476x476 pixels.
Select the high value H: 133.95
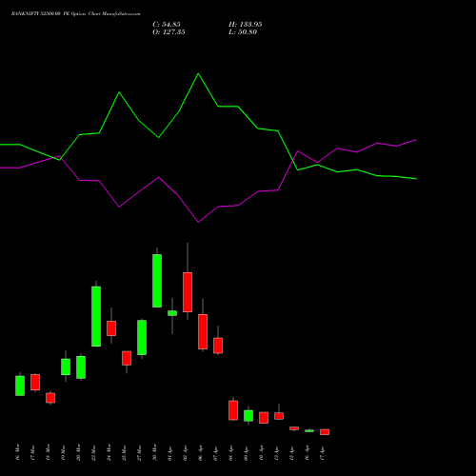pos(246,25)
